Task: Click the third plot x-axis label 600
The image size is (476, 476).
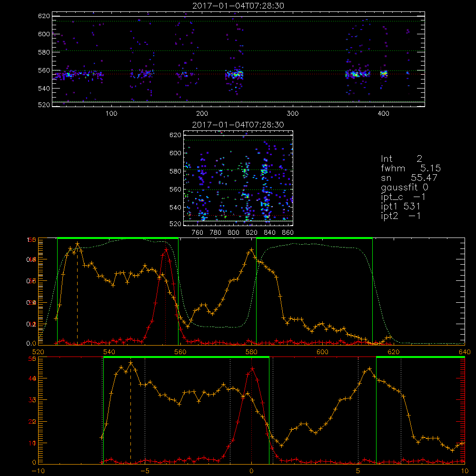Action: (x=323, y=352)
